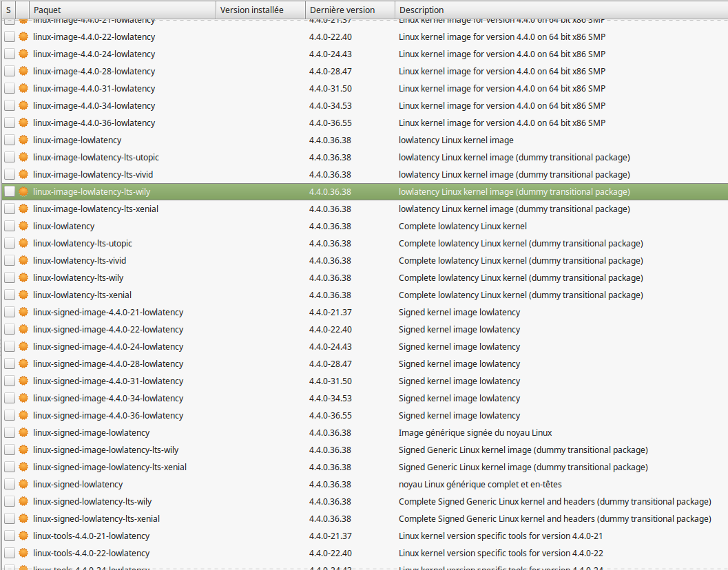Click the orange star icon beside linux-lowlatency
Viewport: 728px width, 570px height.
[x=23, y=226]
